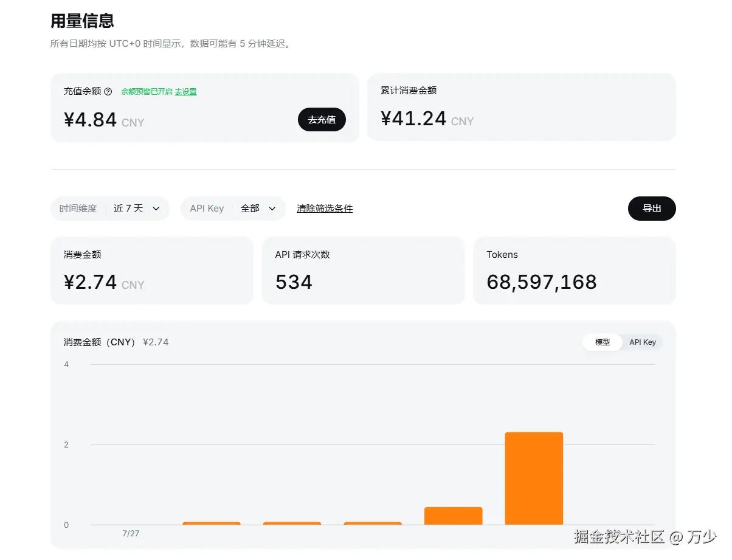The width and height of the screenshot is (732, 560).
Task: Click the second-tallest orange chart bar
Action: [x=454, y=516]
